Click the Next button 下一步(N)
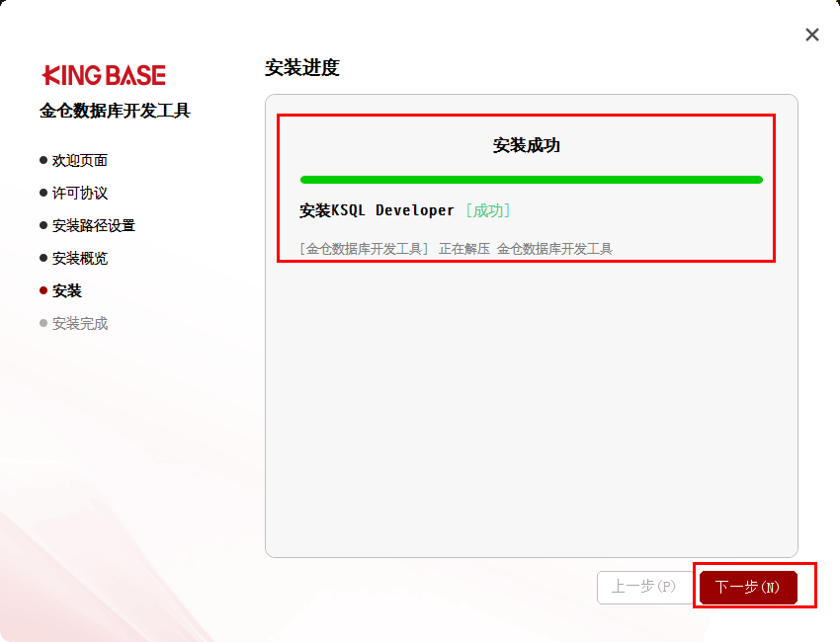This screenshot has height=642, width=840. click(x=748, y=587)
